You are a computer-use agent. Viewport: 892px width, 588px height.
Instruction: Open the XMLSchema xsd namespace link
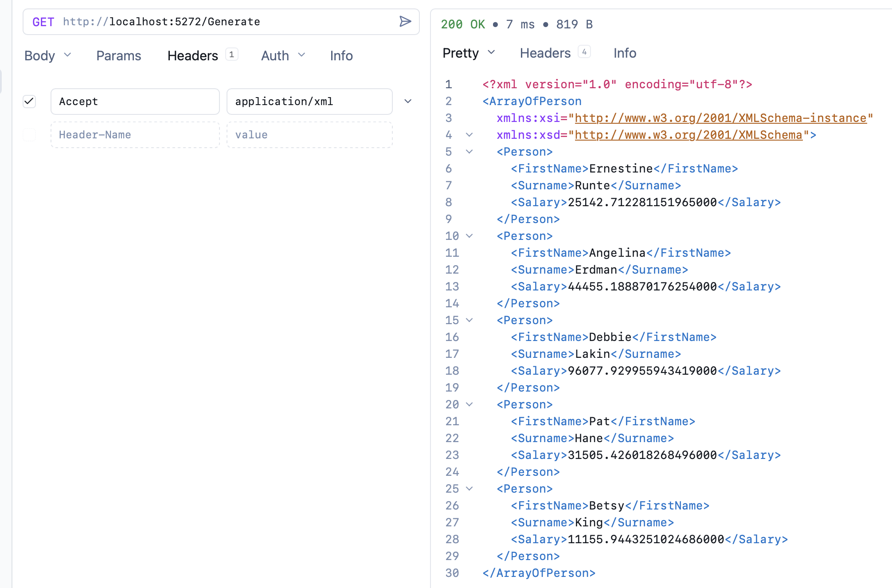tap(688, 135)
